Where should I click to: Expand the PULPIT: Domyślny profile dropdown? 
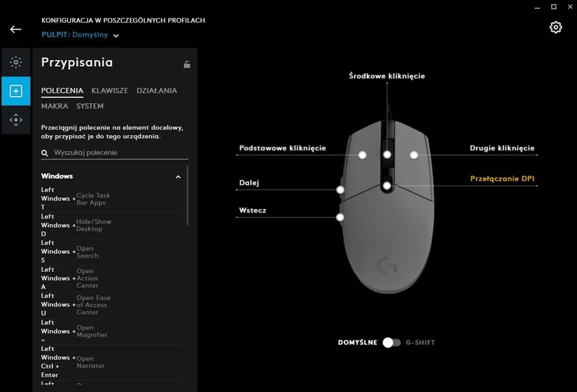(116, 35)
